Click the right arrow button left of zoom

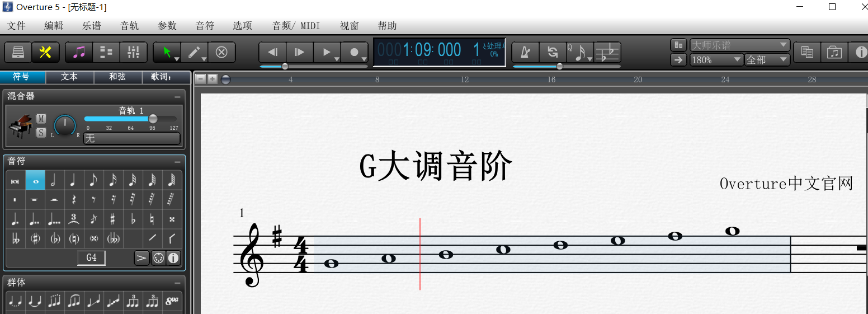[678, 59]
